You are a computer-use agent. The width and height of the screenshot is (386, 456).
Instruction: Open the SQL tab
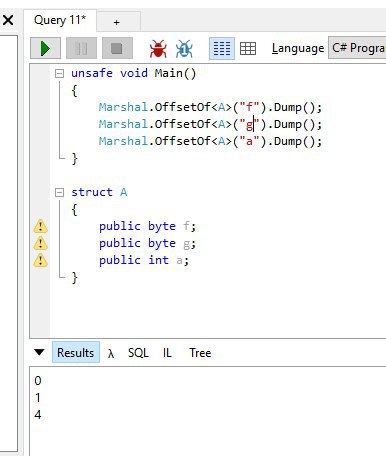(138, 353)
